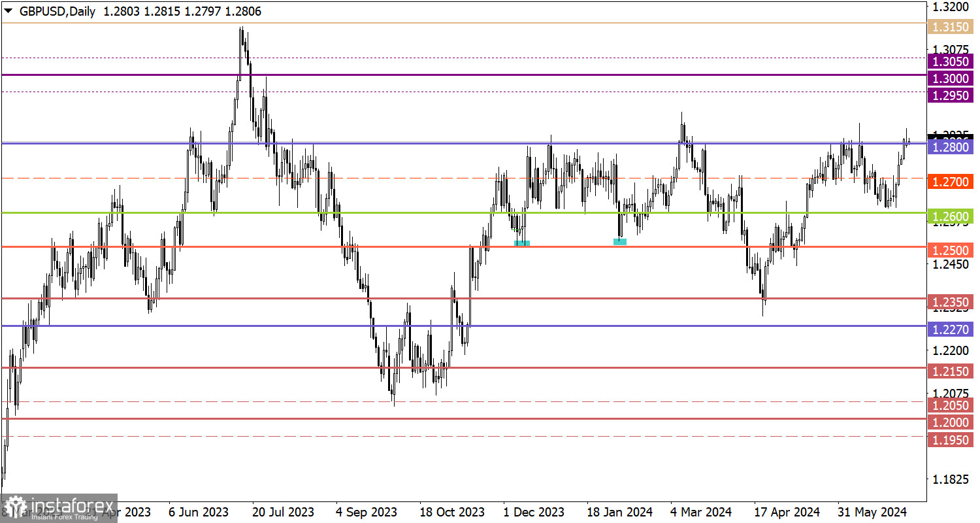Click the 1.1825 axis value

pos(951,480)
